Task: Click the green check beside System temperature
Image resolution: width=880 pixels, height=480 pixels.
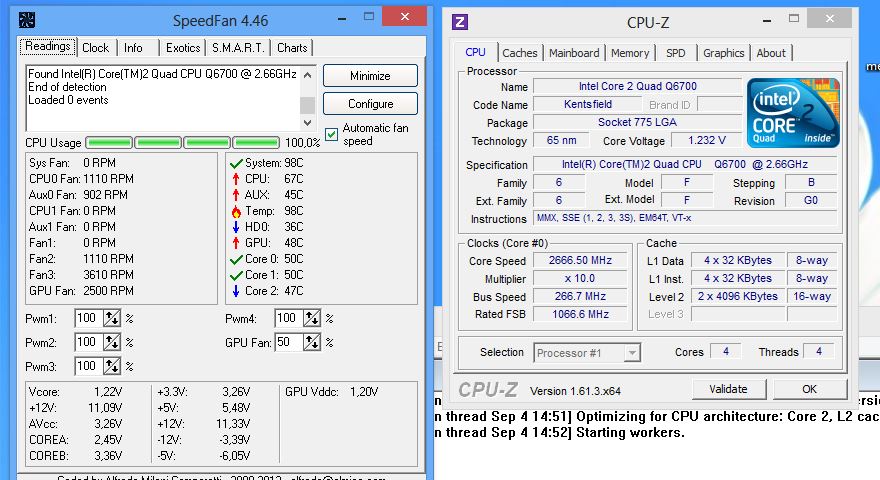Action: click(236, 163)
